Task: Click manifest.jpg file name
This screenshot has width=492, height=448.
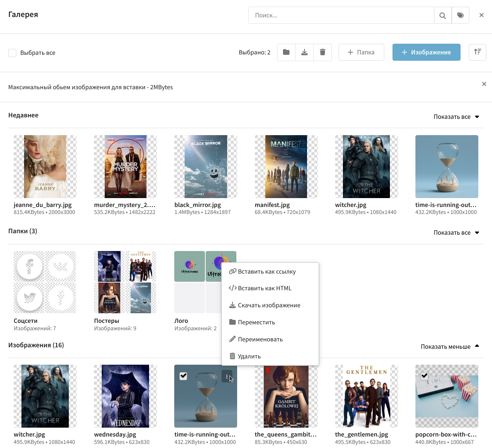Action: 272,205
